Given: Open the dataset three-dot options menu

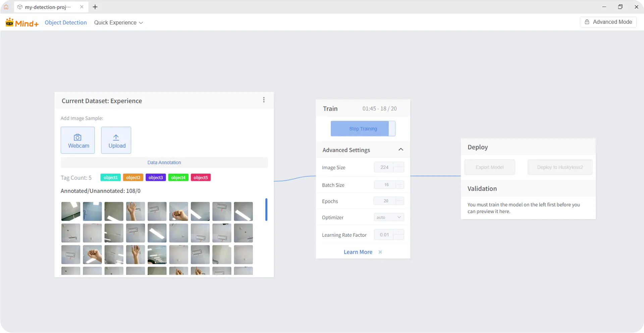Looking at the screenshot, I should click(x=264, y=100).
